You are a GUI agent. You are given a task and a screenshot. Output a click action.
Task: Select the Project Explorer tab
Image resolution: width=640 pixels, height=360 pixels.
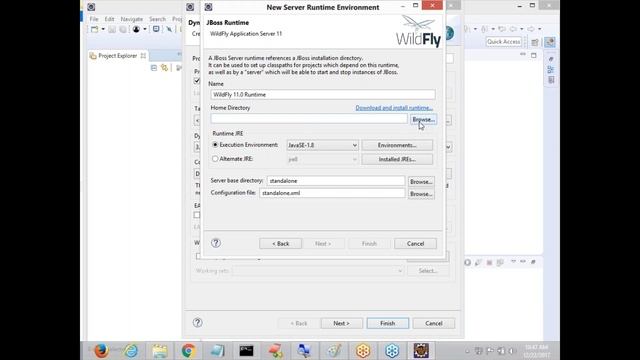click(118, 56)
